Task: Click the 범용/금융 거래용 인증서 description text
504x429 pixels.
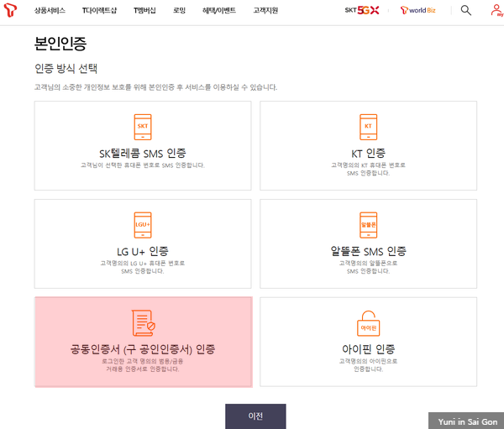Action: coord(143,365)
